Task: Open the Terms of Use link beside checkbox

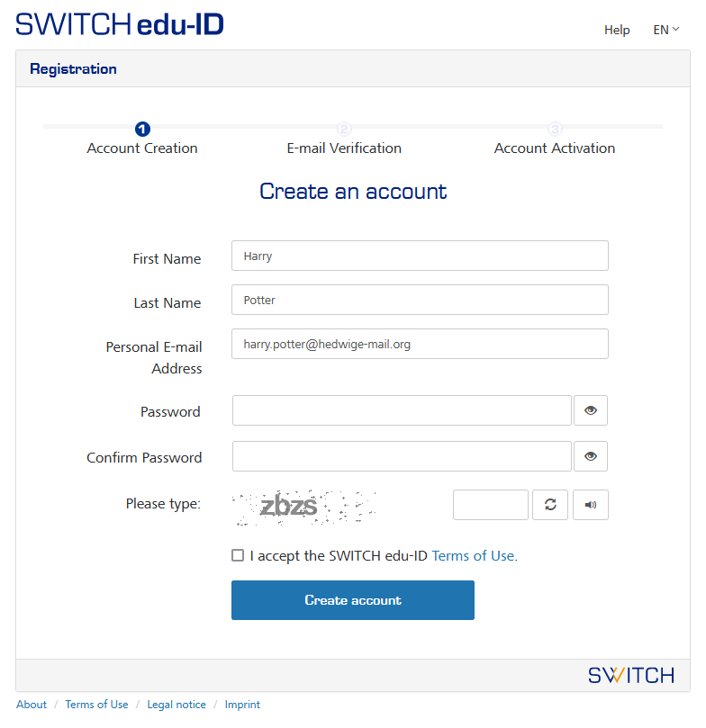Action: 475,556
